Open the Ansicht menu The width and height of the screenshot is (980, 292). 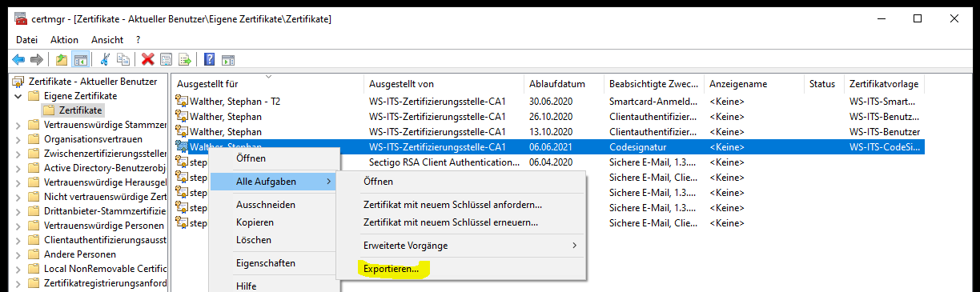[107, 39]
